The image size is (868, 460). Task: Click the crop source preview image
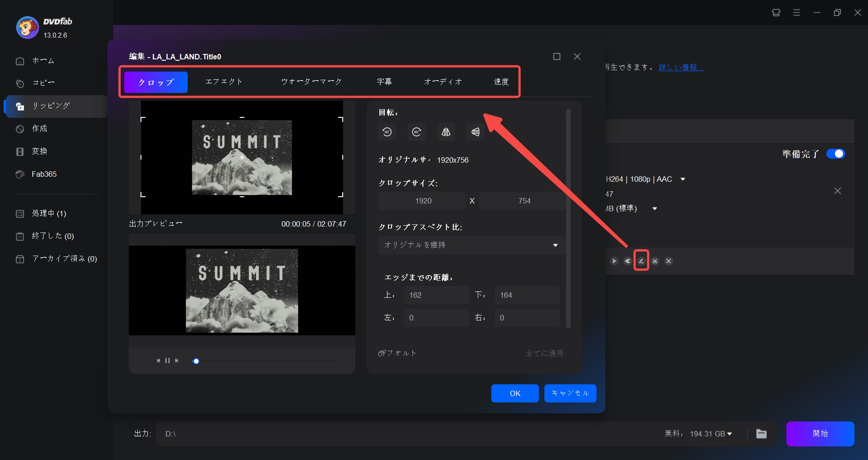point(242,157)
